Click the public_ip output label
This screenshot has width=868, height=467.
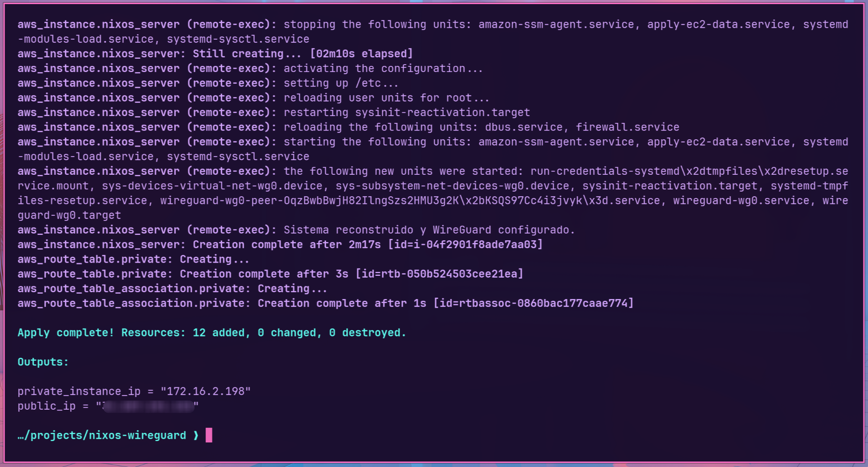click(x=46, y=406)
